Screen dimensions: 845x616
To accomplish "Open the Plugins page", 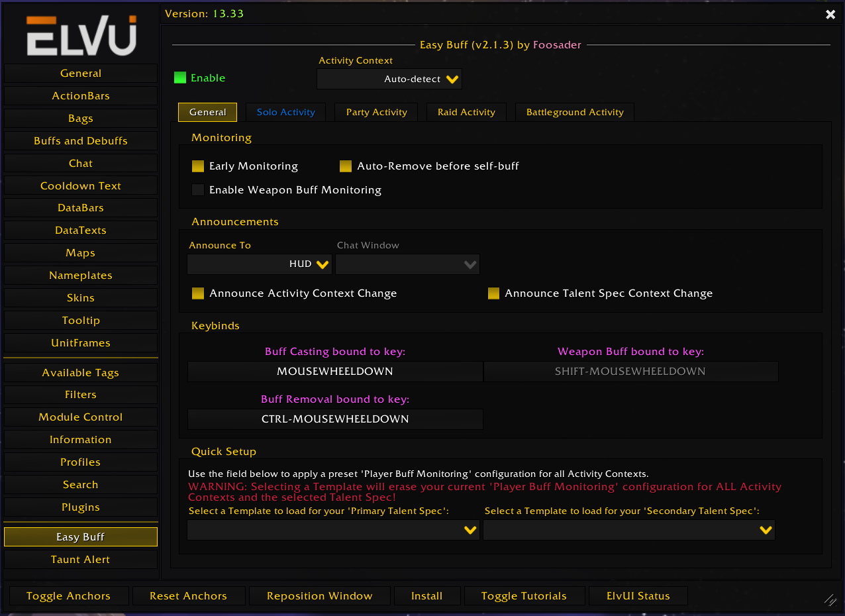I will coord(81,507).
